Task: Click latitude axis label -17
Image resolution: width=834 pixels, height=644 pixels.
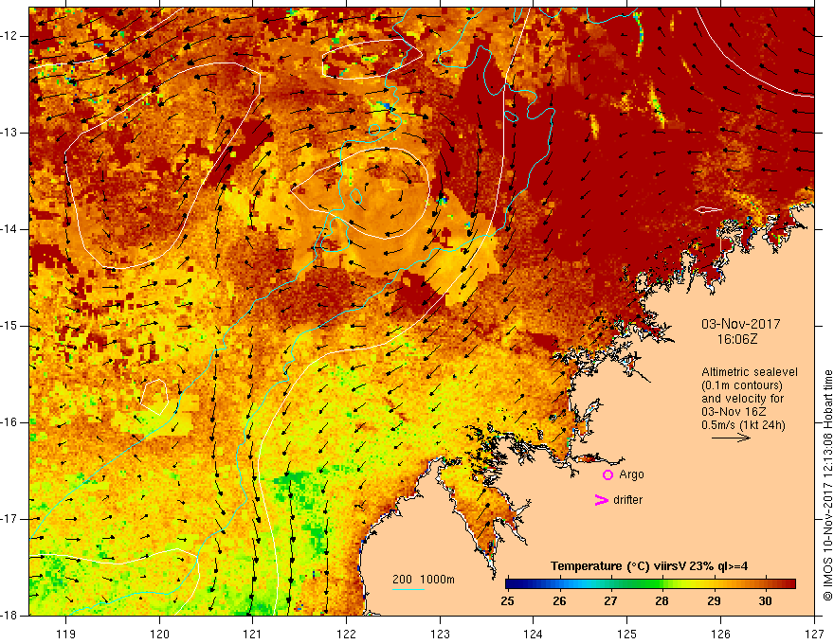Action: pyautogui.click(x=9, y=519)
